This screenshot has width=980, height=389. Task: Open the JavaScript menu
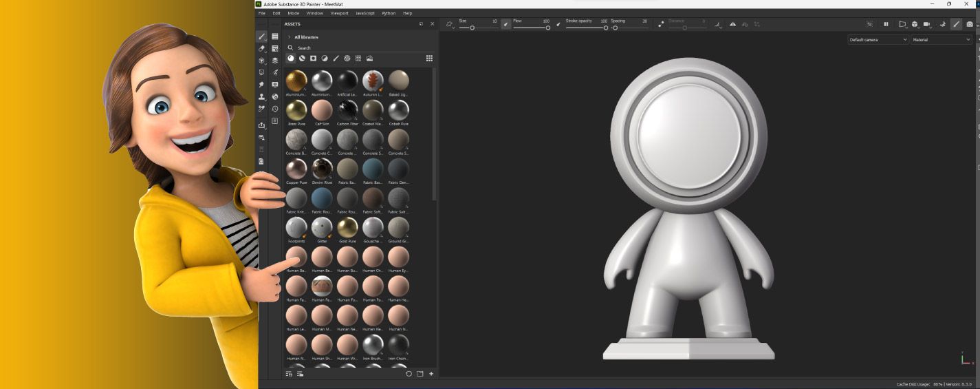point(365,13)
